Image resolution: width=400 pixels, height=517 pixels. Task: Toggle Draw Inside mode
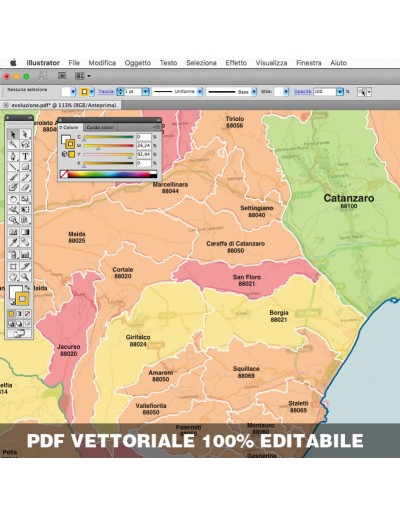27,323
